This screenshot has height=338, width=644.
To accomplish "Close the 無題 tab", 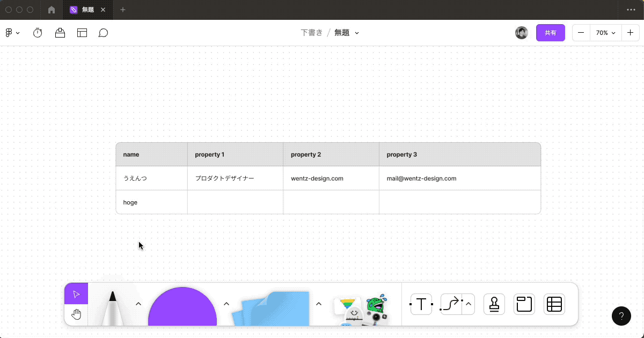I will [x=103, y=10].
